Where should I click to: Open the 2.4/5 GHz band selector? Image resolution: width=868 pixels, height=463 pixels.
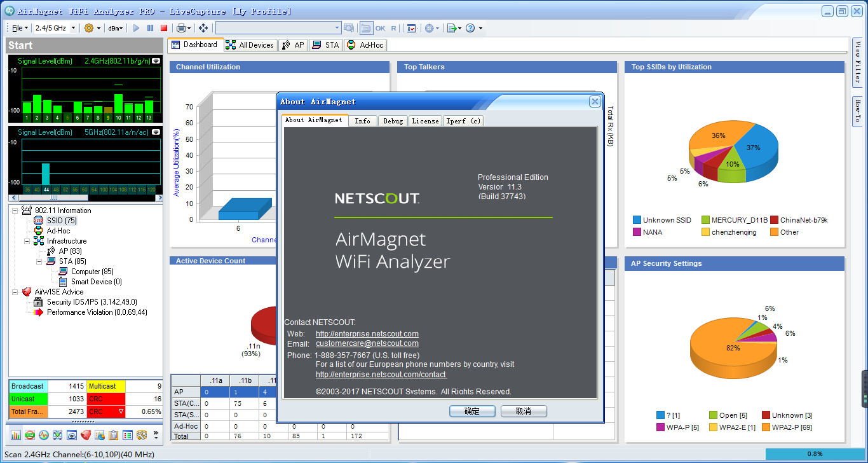(54, 27)
